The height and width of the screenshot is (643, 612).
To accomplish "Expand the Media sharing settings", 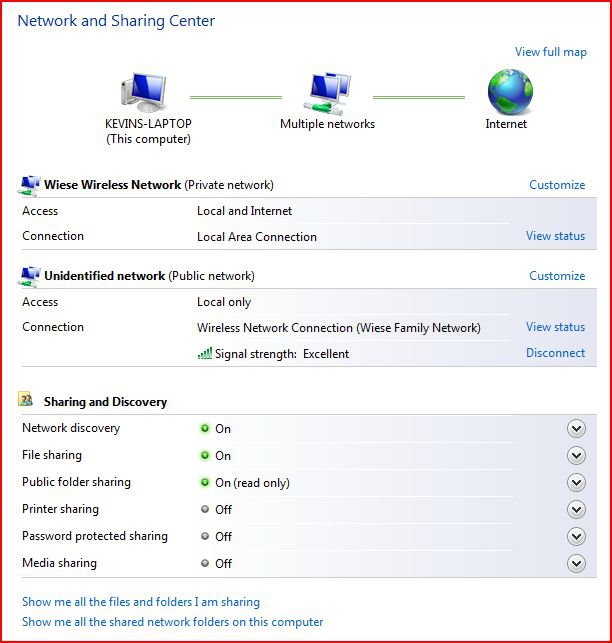I will pos(576,564).
